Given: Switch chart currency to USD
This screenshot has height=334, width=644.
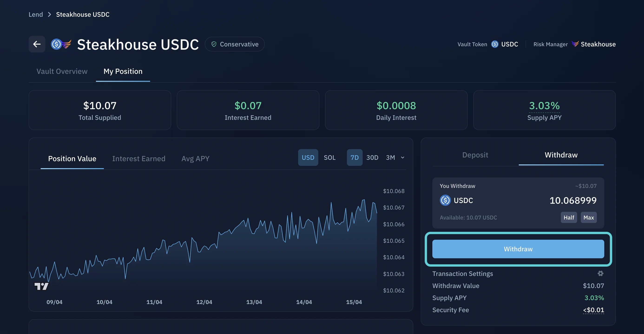Looking at the screenshot, I should click(x=308, y=157).
